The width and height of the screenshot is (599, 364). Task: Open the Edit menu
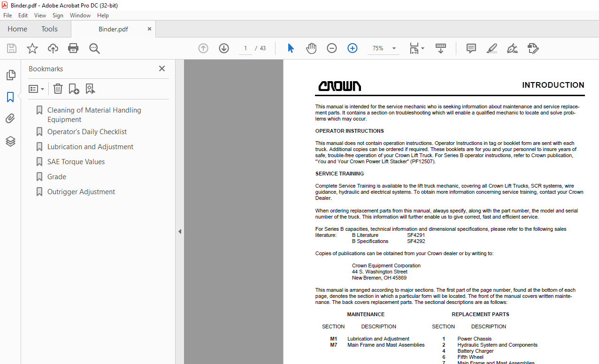(23, 15)
